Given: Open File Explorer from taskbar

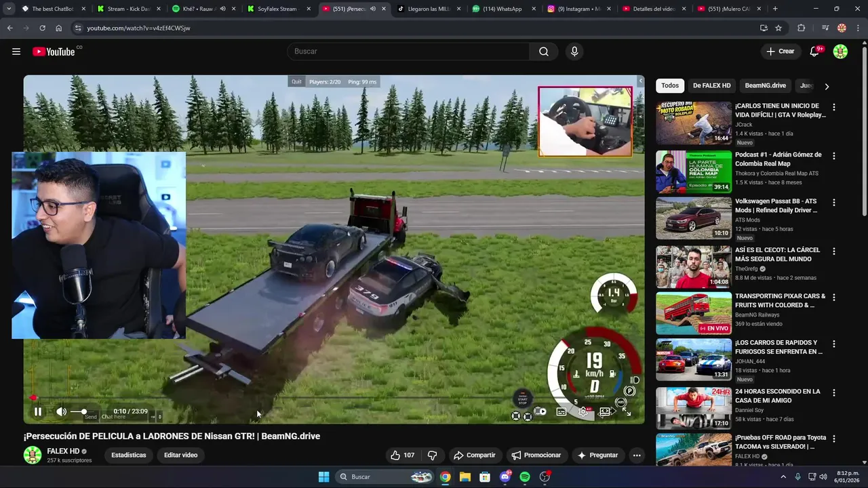Looking at the screenshot, I should (x=465, y=476).
